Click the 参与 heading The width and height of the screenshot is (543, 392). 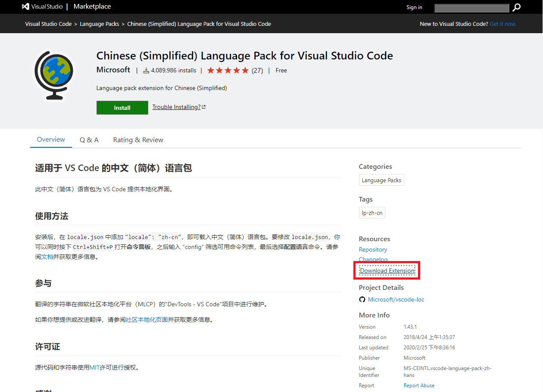[43, 283]
